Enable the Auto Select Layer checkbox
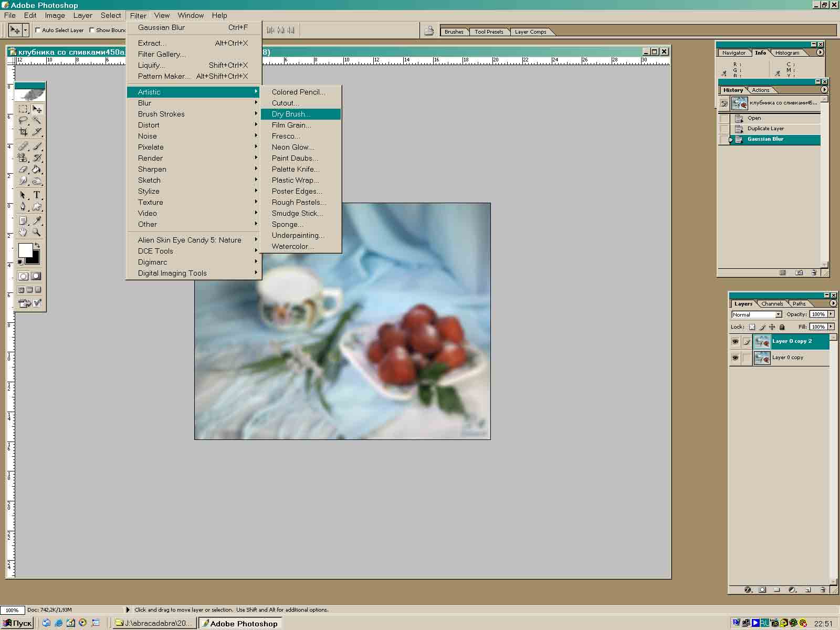840x630 pixels. tap(38, 30)
